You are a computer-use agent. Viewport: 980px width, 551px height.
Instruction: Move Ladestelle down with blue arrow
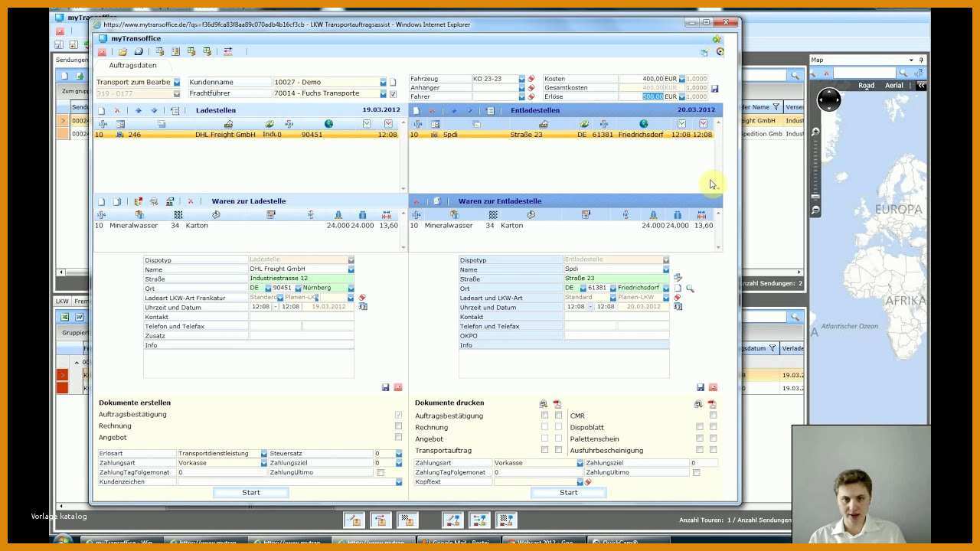coord(154,110)
